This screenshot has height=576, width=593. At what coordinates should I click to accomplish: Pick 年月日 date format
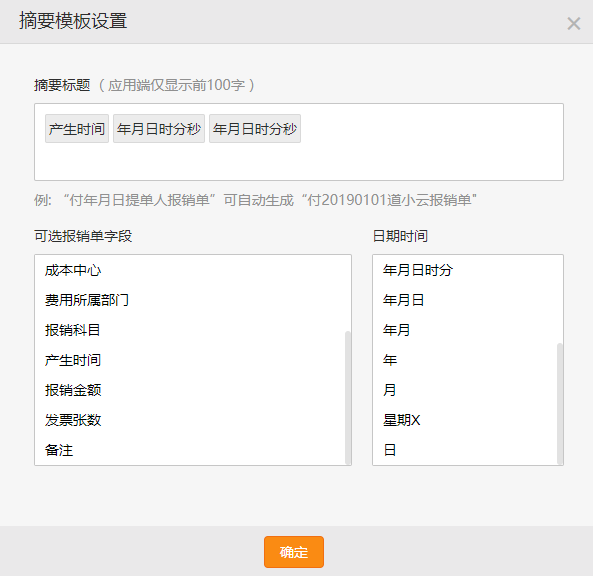tap(403, 300)
